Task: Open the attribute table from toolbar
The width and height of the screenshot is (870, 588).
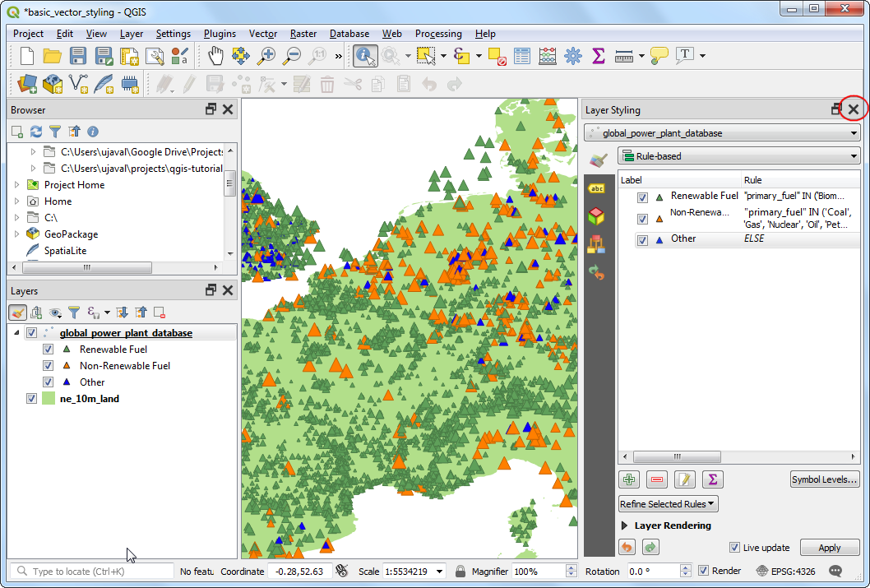Action: click(522, 56)
